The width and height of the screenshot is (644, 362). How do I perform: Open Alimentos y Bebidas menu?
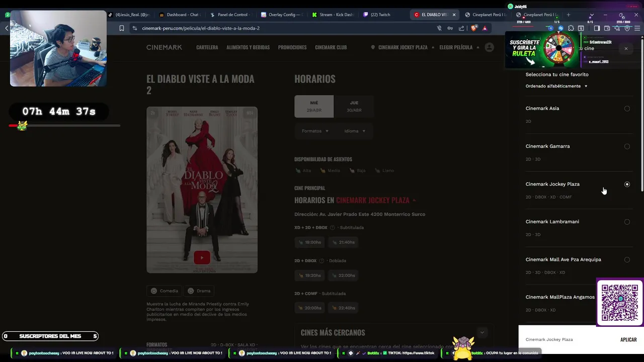click(248, 47)
